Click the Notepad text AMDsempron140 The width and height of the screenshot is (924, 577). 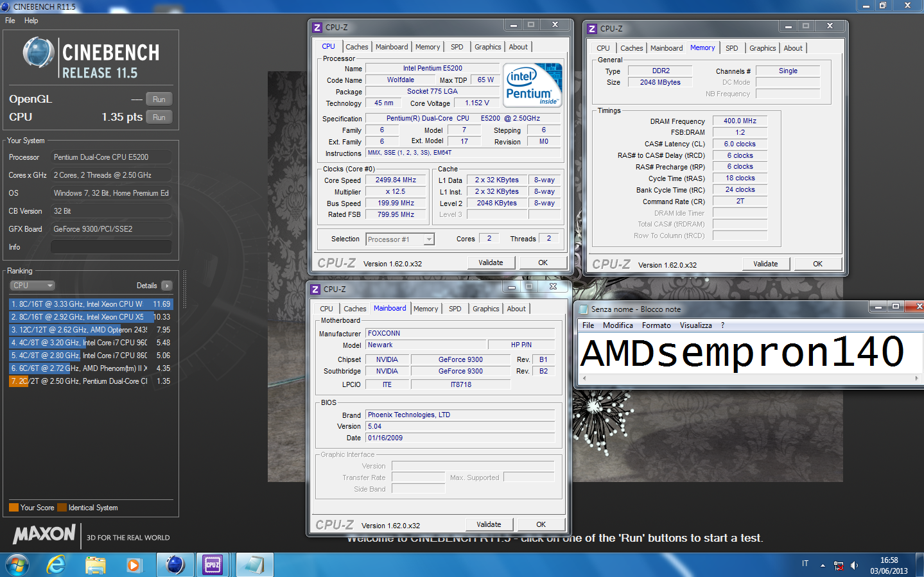click(x=742, y=352)
